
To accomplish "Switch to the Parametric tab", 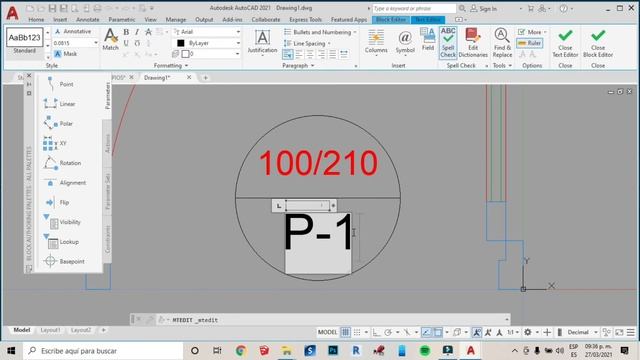I will tap(122, 20).
